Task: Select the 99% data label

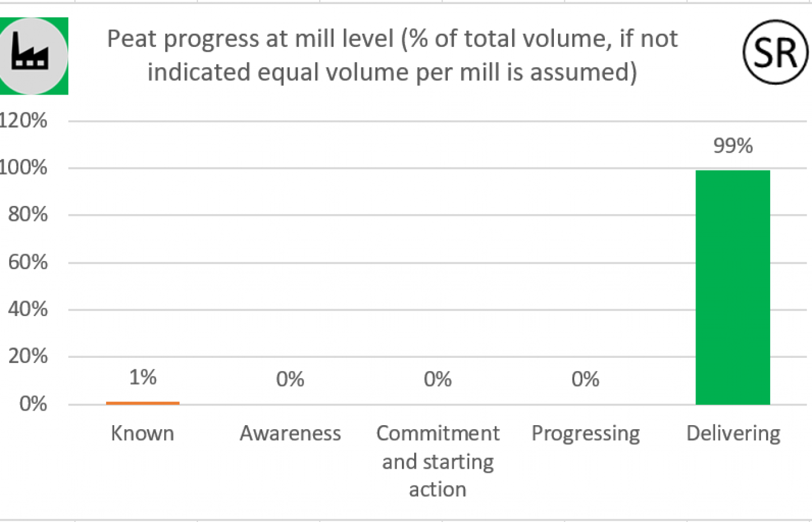Action: [x=733, y=146]
